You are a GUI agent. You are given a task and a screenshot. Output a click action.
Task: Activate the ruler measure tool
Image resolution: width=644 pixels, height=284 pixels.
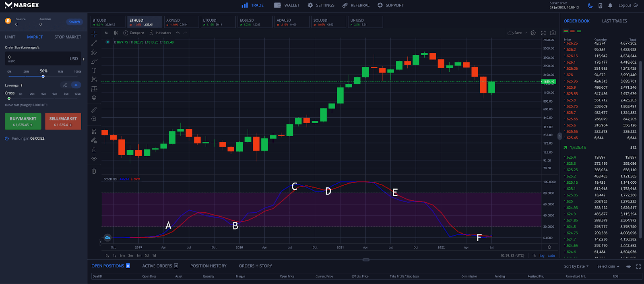click(x=94, y=110)
